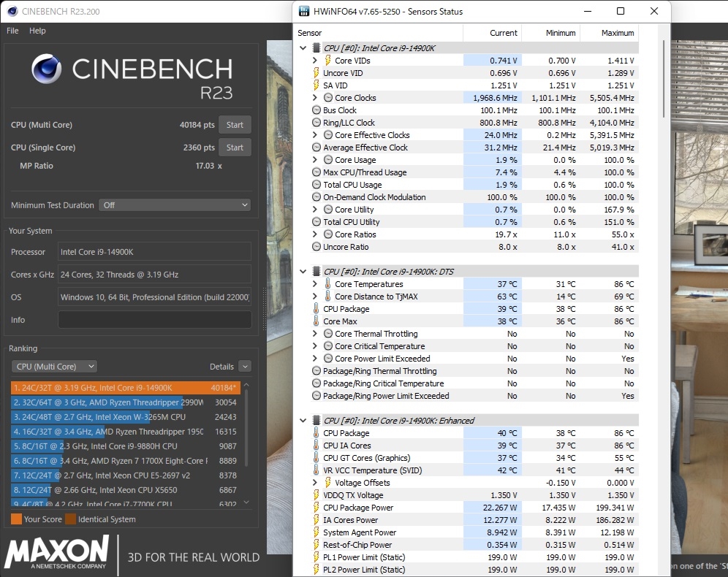The image size is (728, 577).
Task: Click the Average Effective Clock icon
Action: 316,147
